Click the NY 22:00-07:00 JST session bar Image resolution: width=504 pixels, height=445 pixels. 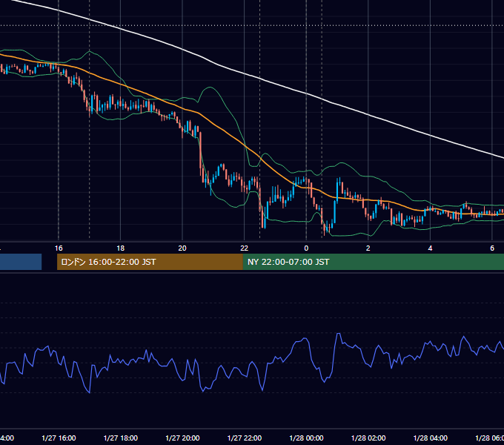(373, 262)
